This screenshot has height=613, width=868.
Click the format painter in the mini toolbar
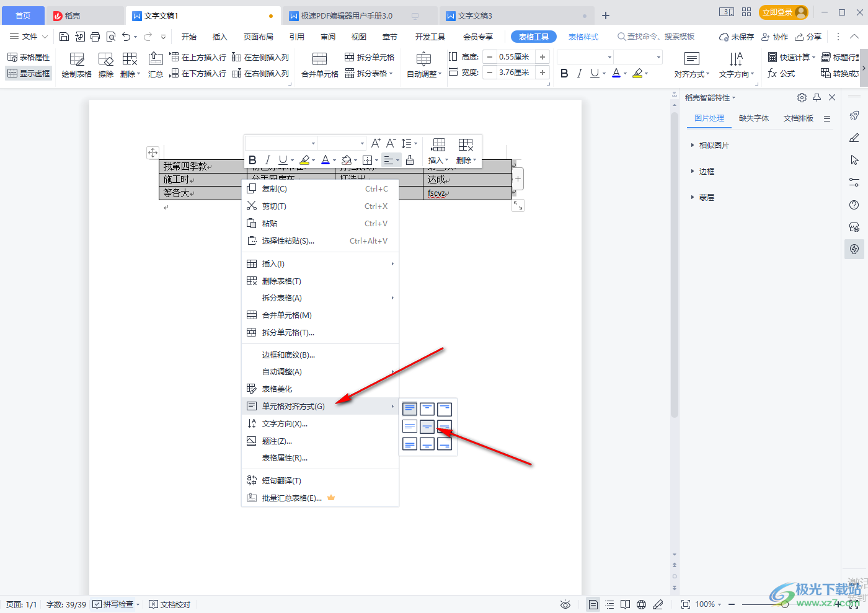point(410,160)
